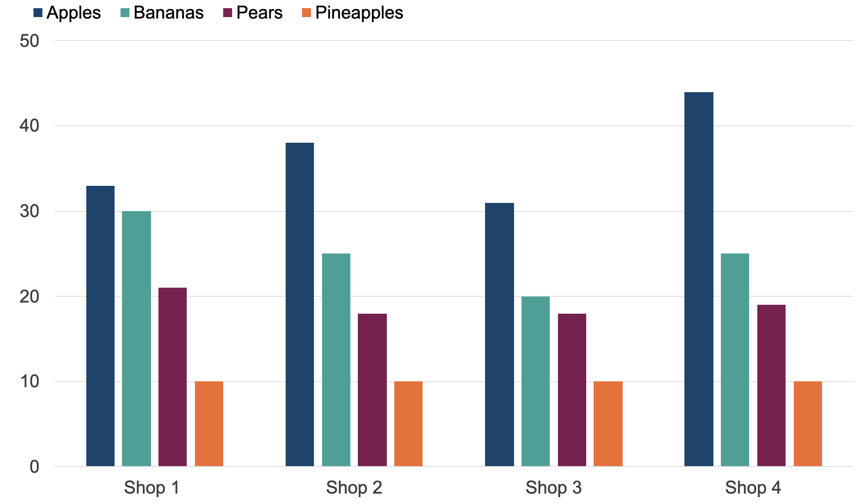The width and height of the screenshot is (857, 504).
Task: Click the Apples legend color swatch
Action: [38, 13]
